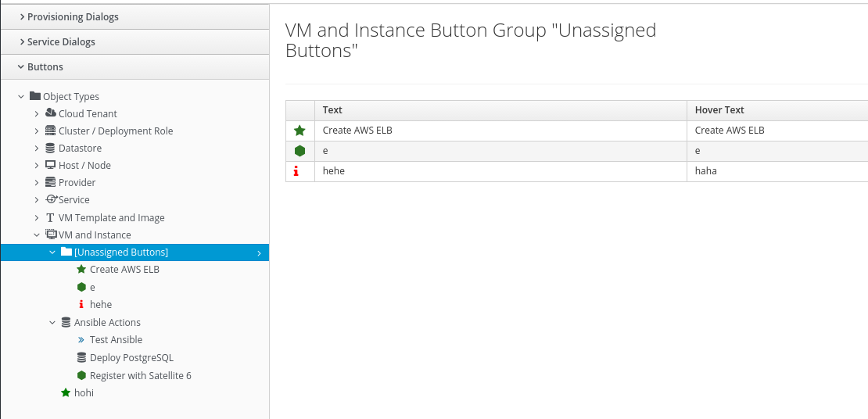Image resolution: width=868 pixels, height=419 pixels.
Task: Open the Create AWS ELB table row
Action: (x=357, y=131)
